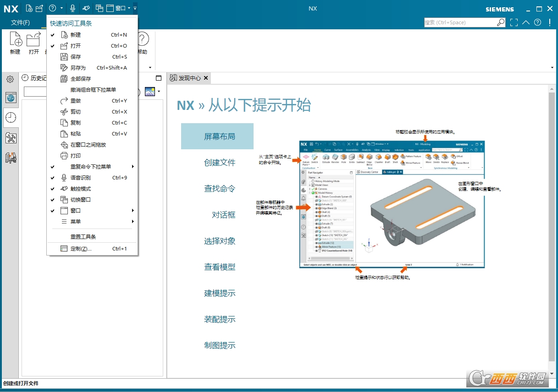Click 定制(Z)... to customize
Screen dimensions: 558x392
pos(92,249)
